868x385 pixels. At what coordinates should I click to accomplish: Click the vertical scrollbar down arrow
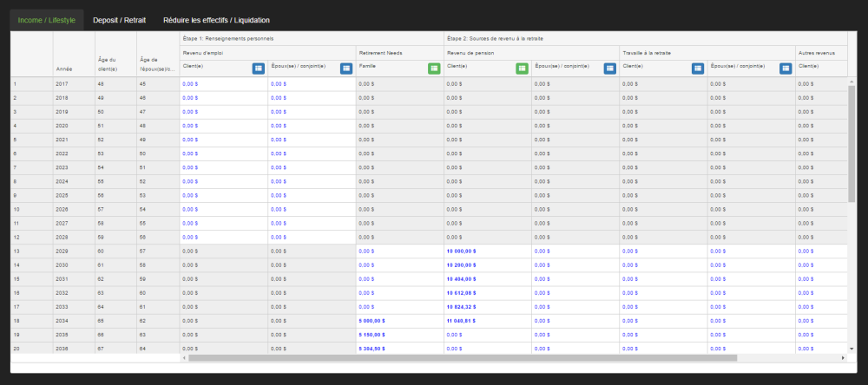point(852,349)
